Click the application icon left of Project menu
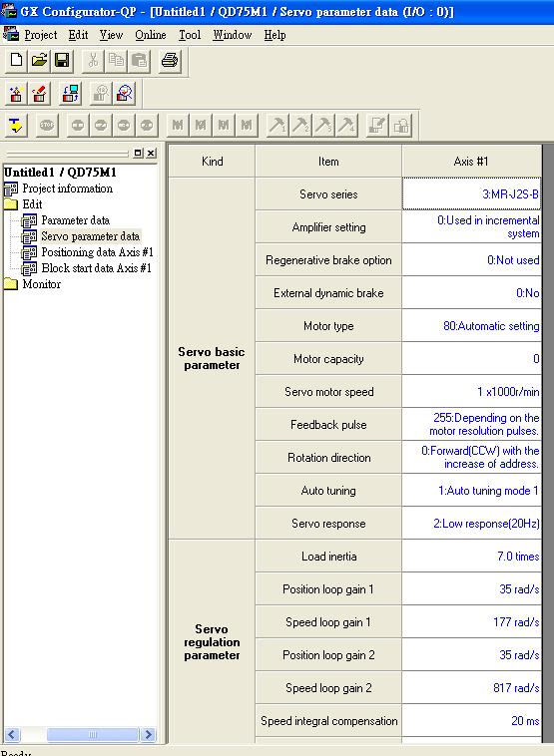This screenshot has width=554, height=756. (11, 35)
